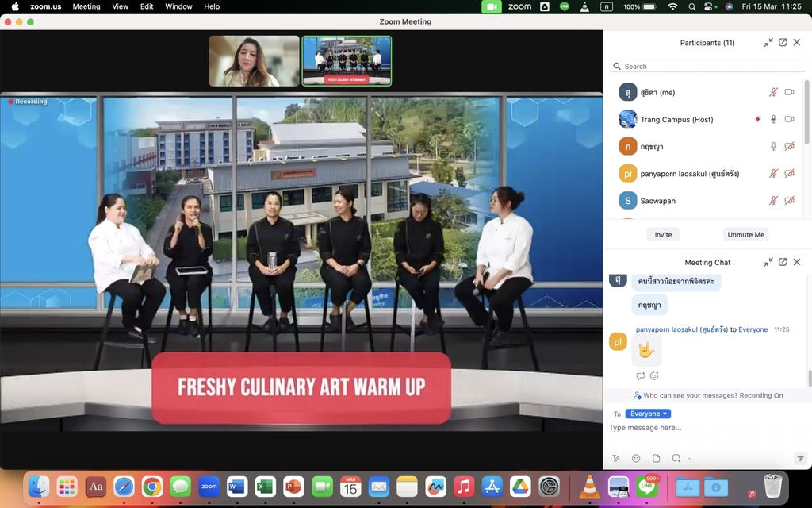812x508 pixels.
Task: Open the emoji picker in chat
Action: coord(636,459)
